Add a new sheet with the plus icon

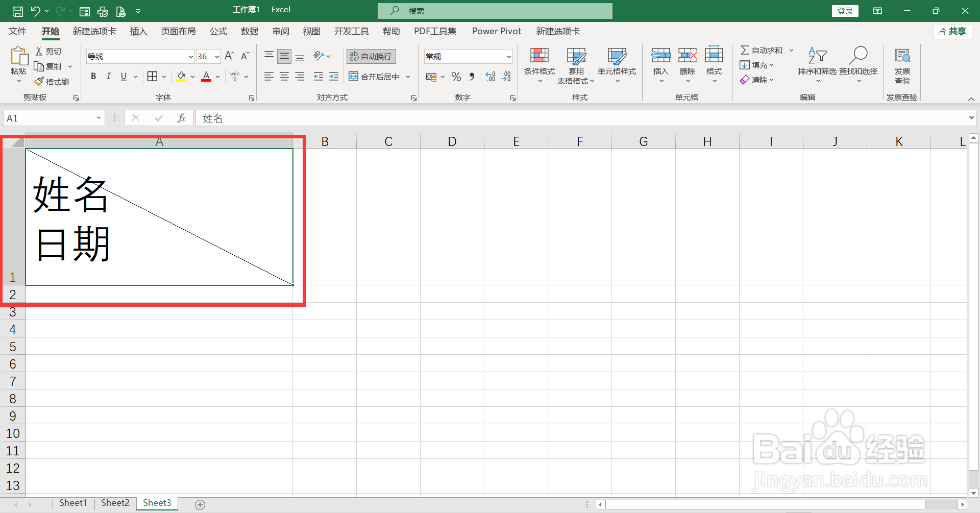pyautogui.click(x=200, y=504)
